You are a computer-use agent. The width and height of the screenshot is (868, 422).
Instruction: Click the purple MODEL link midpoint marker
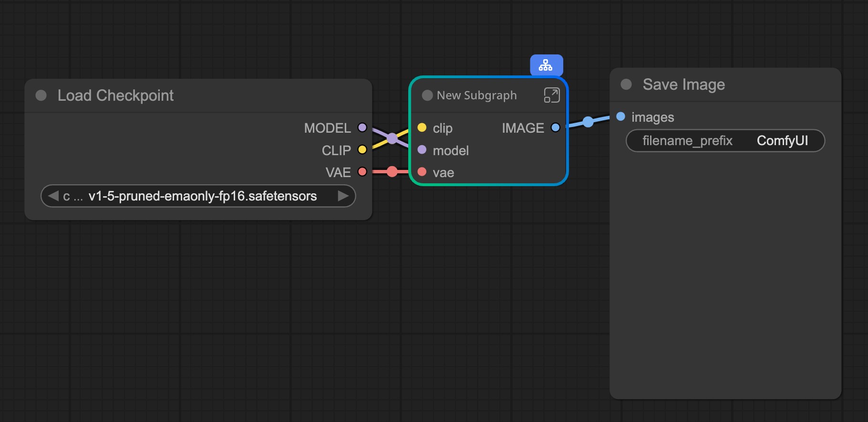(392, 138)
